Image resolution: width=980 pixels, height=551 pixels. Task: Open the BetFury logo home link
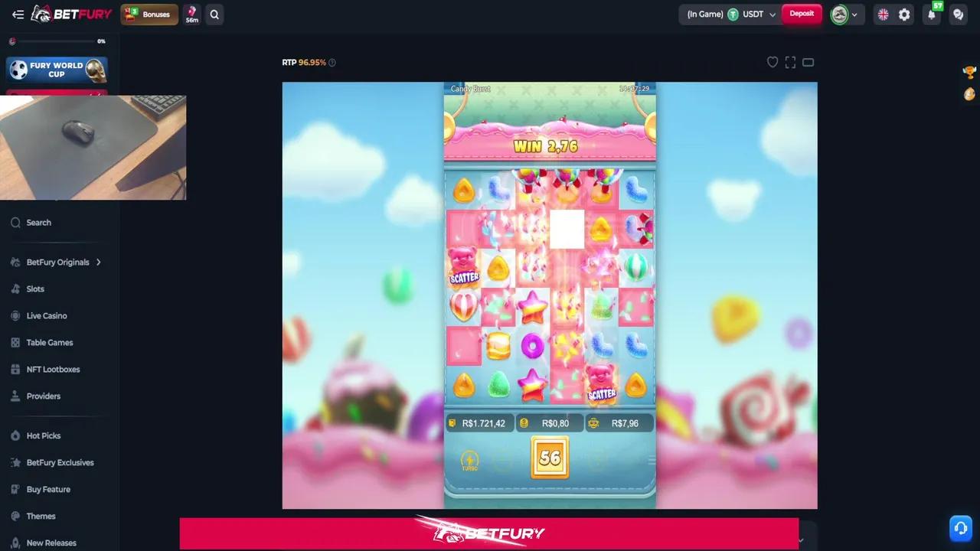click(x=71, y=15)
